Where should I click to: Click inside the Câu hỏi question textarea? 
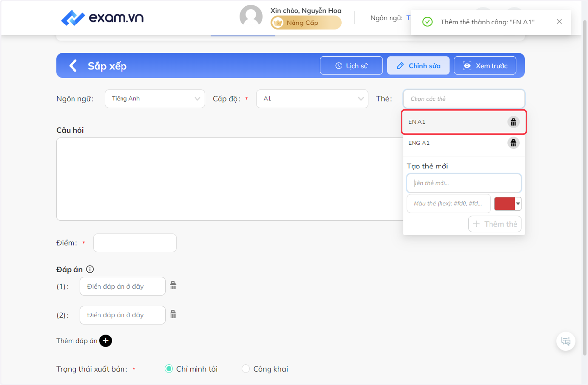coord(229,179)
